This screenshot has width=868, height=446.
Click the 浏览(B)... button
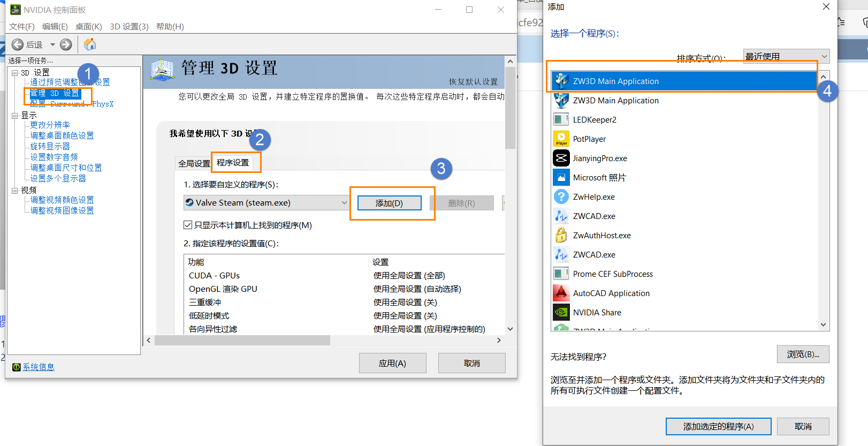(803, 354)
